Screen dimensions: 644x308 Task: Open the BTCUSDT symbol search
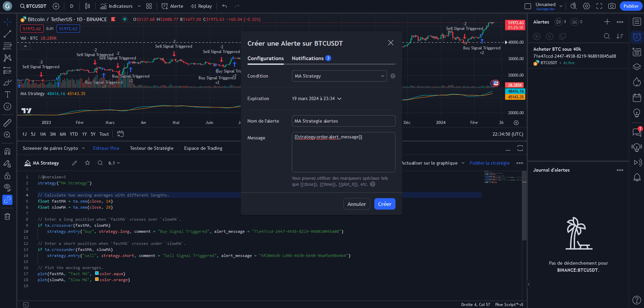coord(33,6)
